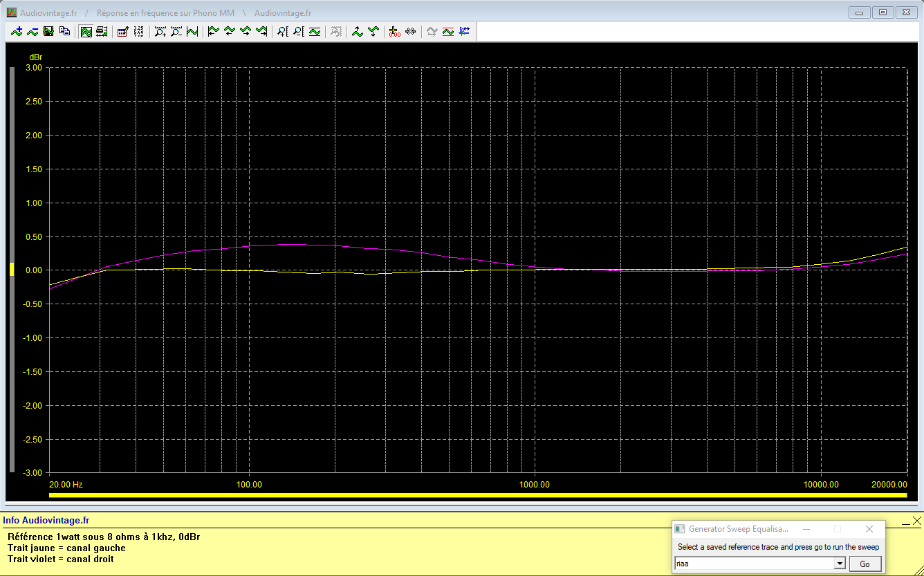
Task: Close the Generator Sweep Equalisation dialog
Action: (x=869, y=529)
